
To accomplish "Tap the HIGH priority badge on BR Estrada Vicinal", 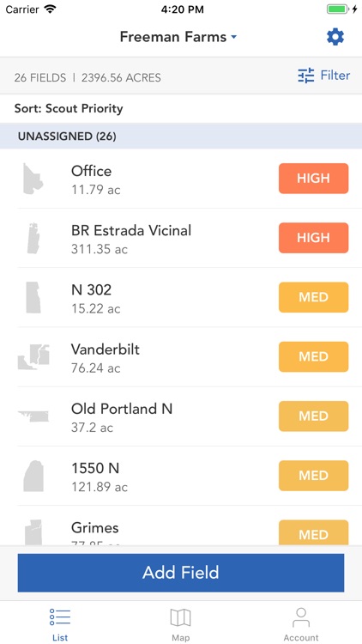I will pos(314,238).
